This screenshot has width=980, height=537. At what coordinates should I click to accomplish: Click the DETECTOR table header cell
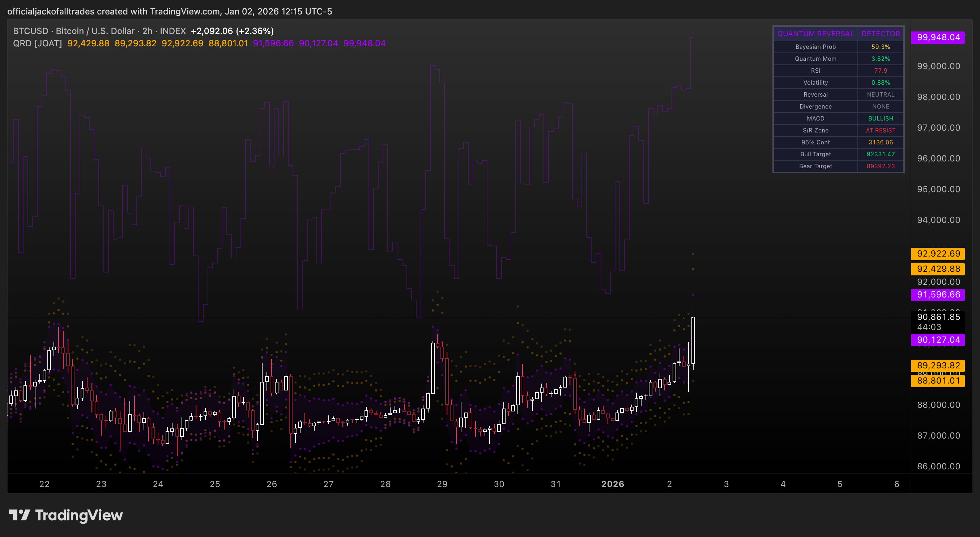click(880, 34)
